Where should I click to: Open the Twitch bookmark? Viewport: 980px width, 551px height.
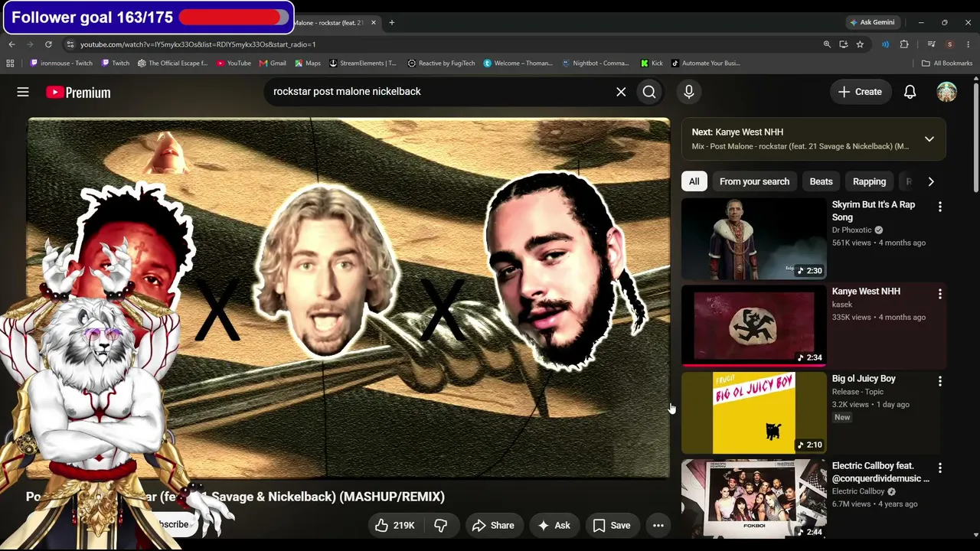116,64
